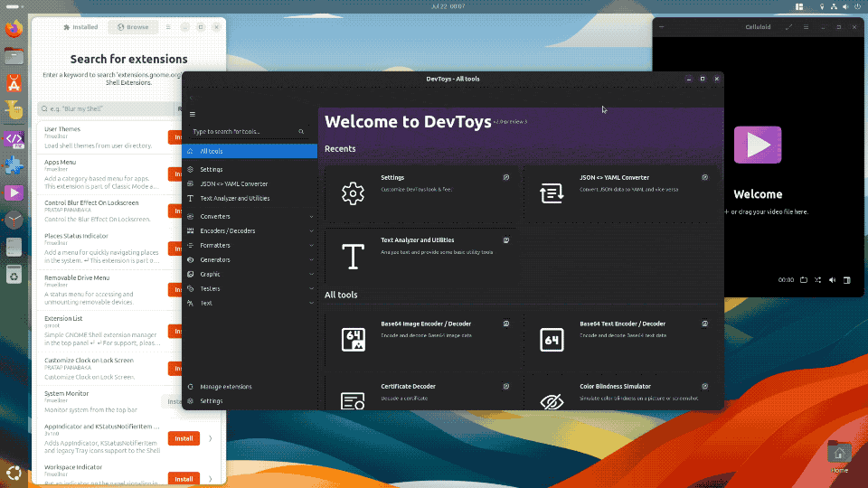Switch to Browse tab in Extension Manager
Viewport: 868px width, 488px height.
pos(133,27)
